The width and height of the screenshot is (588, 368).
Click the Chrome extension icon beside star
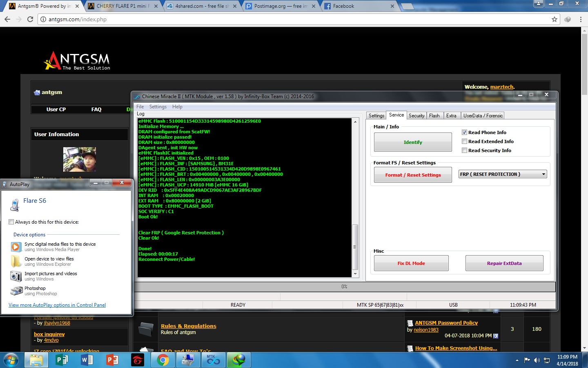click(567, 19)
